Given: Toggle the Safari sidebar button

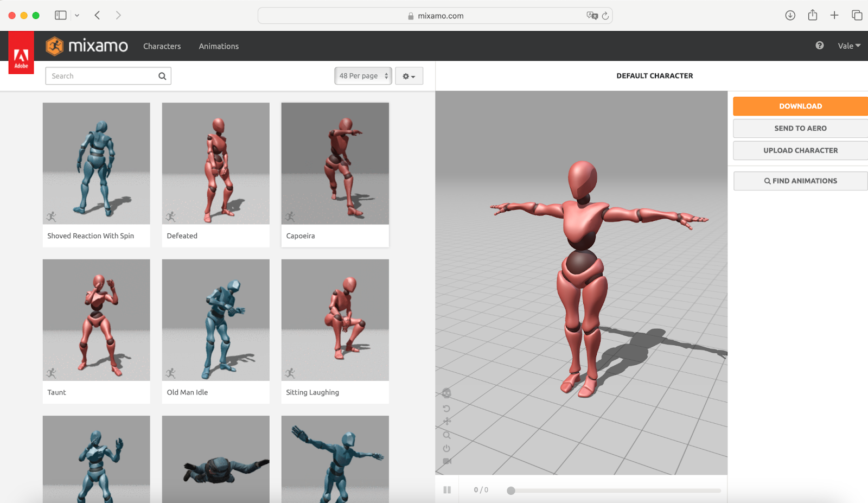Looking at the screenshot, I should (61, 15).
